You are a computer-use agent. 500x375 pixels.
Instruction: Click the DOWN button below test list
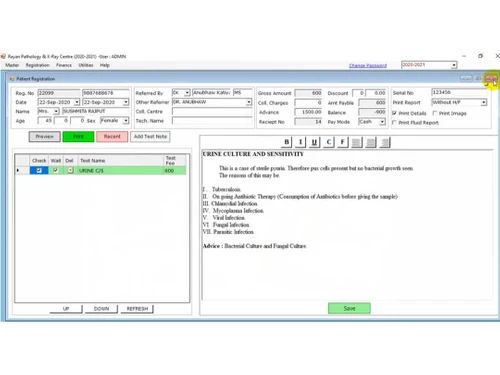(101, 309)
